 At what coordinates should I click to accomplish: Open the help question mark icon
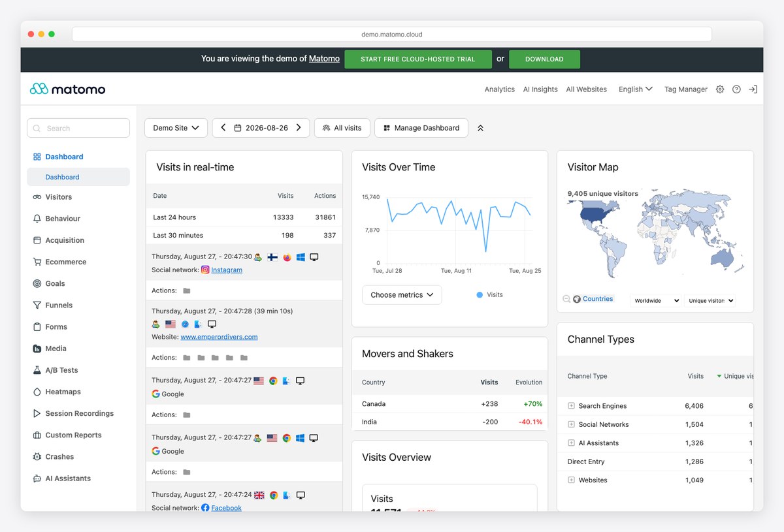tap(736, 89)
